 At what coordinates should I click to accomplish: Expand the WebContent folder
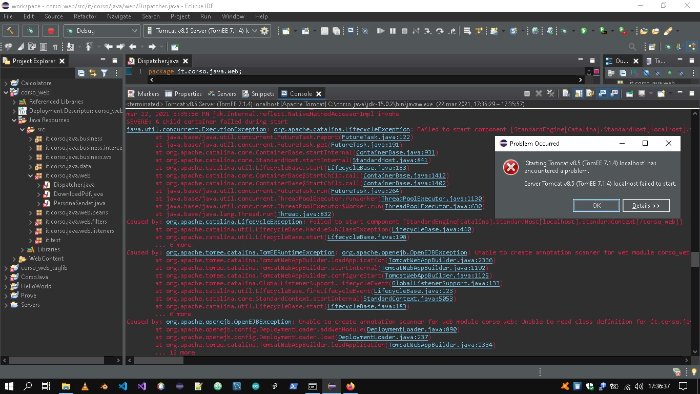click(x=14, y=259)
